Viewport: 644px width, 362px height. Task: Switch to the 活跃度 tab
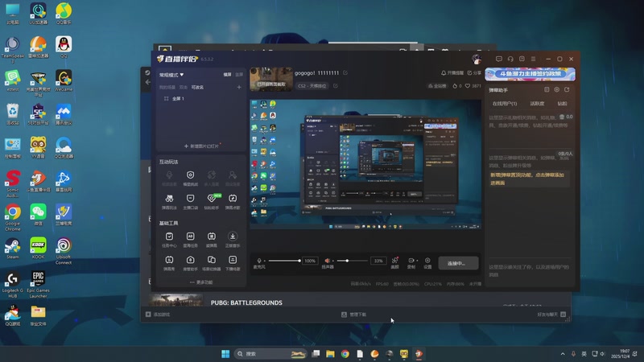pyautogui.click(x=537, y=104)
